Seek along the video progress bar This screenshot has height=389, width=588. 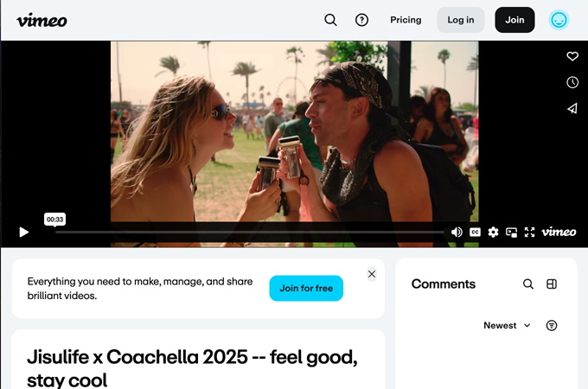pyautogui.click(x=249, y=233)
